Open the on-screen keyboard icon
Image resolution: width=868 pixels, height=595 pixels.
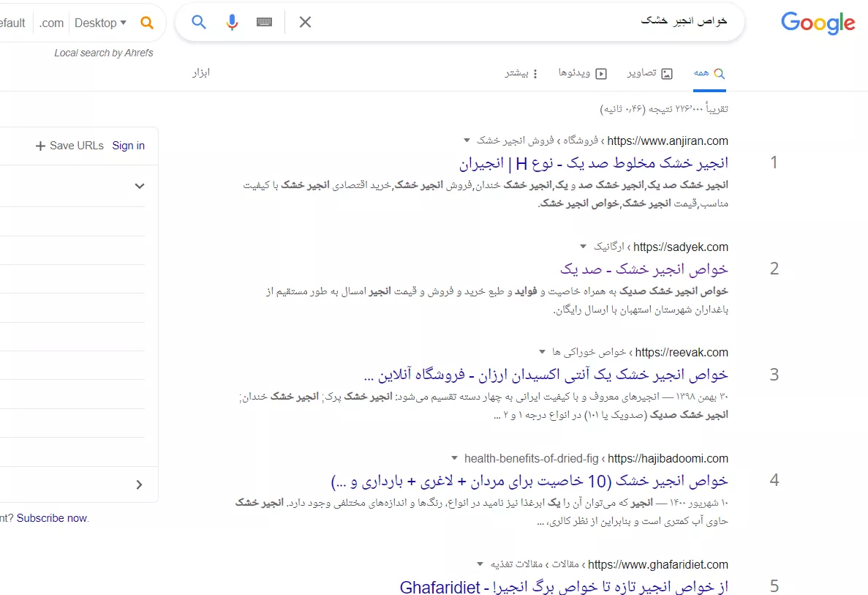[264, 22]
